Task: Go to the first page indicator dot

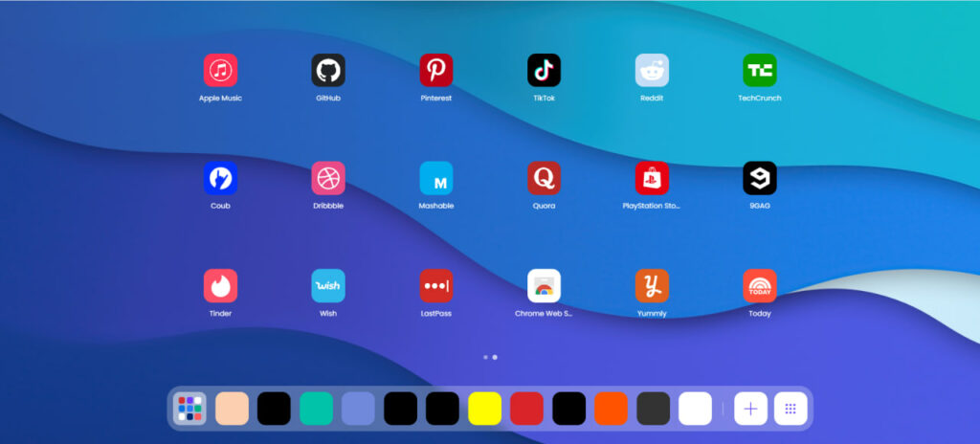Action: point(485,357)
